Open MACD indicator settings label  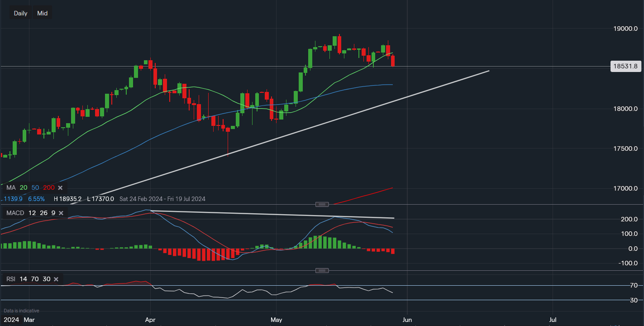(x=15, y=213)
